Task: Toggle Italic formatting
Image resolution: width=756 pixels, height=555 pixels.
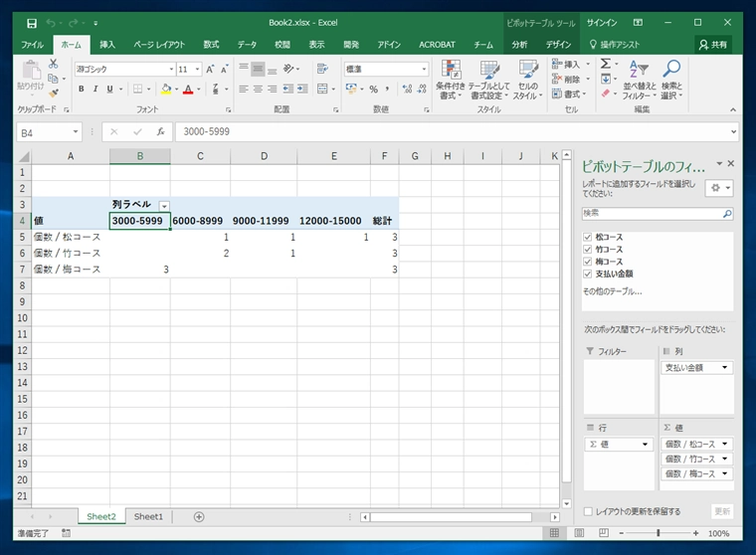Action: (95, 89)
